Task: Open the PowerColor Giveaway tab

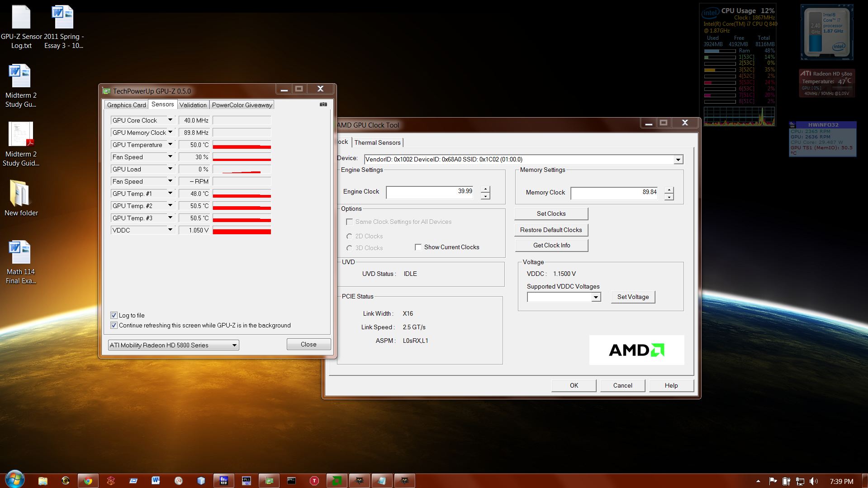Action: (x=242, y=105)
